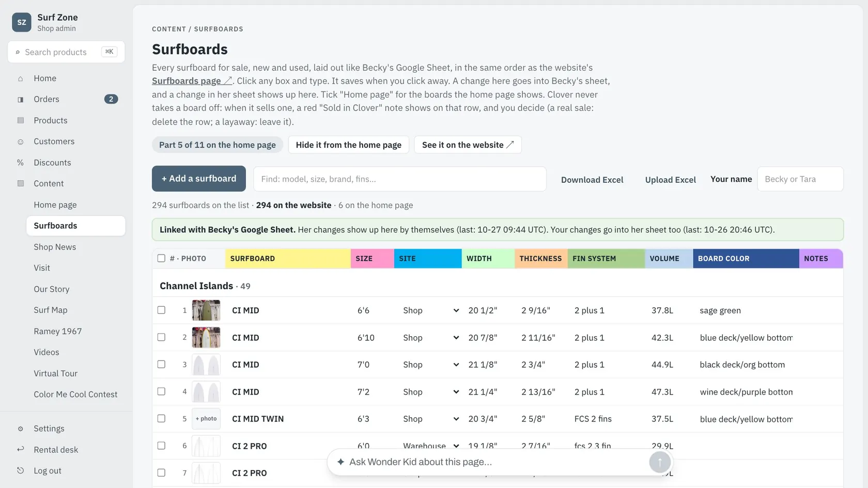Open Site dropdown for the 7'0 board
Screen dimensions: 868x488
pyautogui.click(x=430, y=365)
